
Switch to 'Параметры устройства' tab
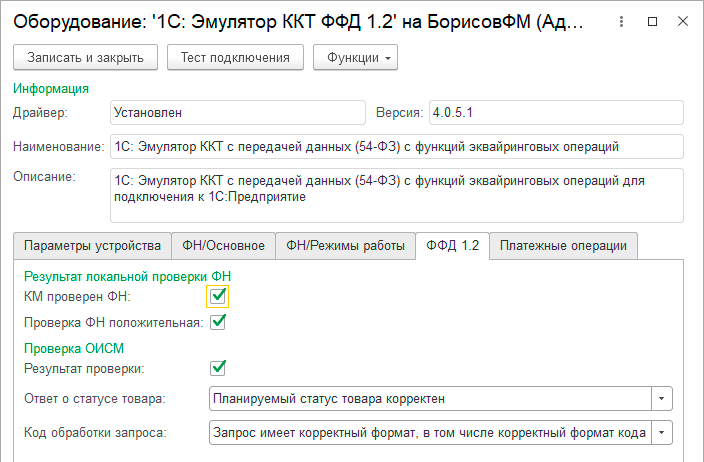click(x=92, y=246)
